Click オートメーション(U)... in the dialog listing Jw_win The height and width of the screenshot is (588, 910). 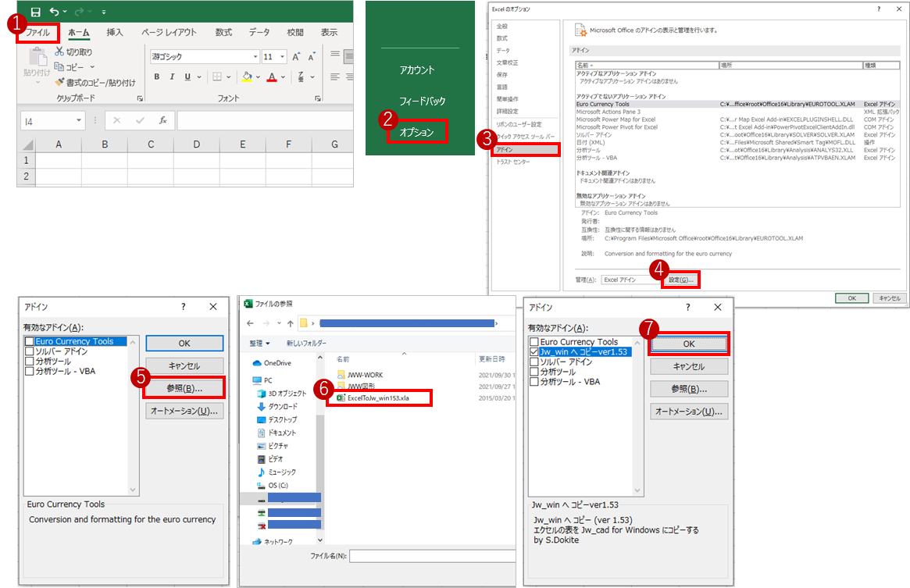689,412
